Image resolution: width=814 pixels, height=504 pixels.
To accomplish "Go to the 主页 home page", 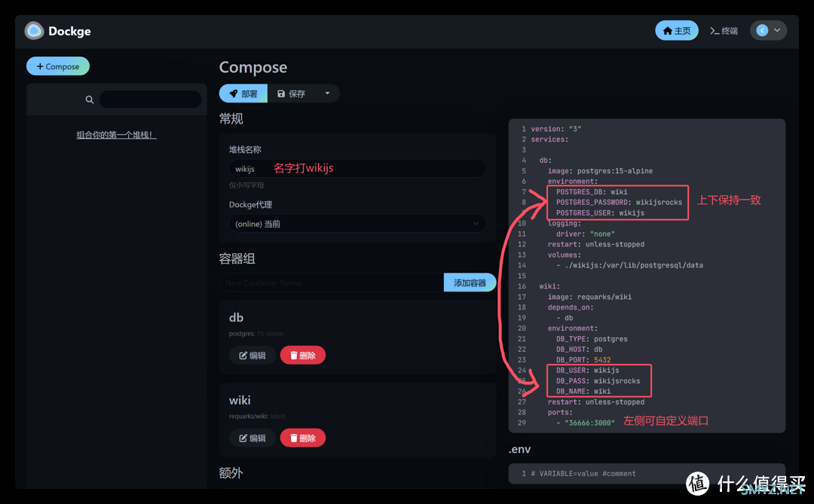I will pos(676,31).
